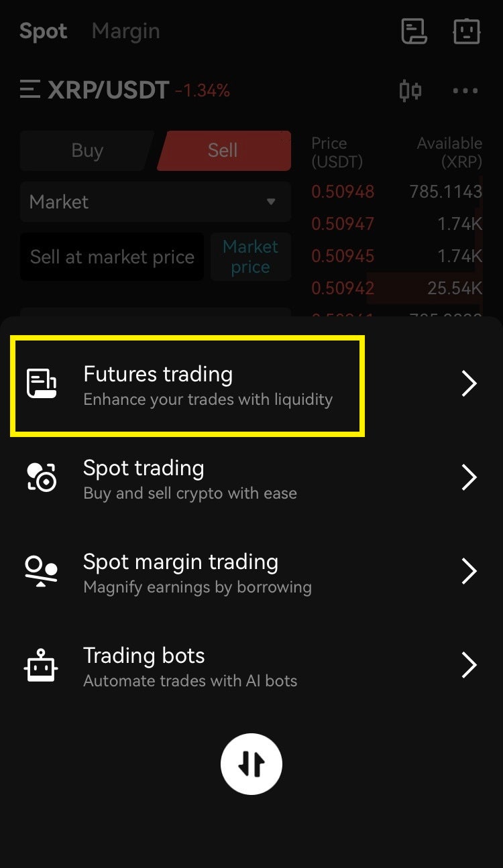
Task: Expand the Market order type dropdown
Action: (156, 202)
